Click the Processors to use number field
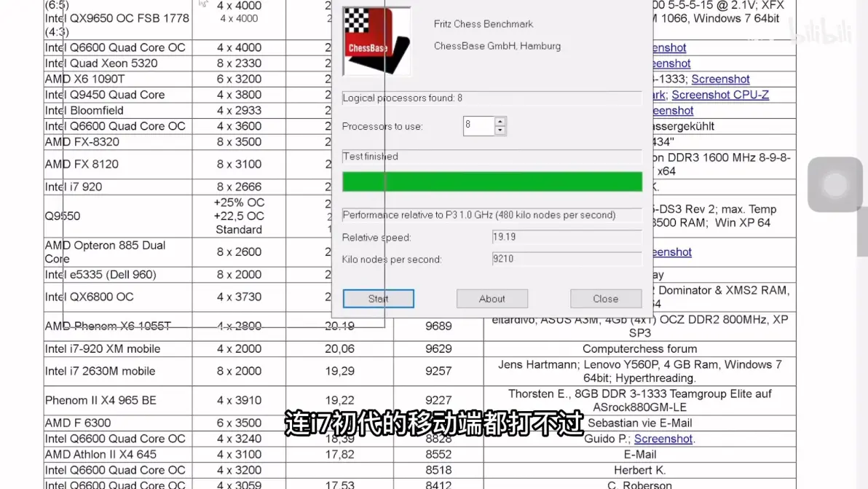 pos(479,125)
